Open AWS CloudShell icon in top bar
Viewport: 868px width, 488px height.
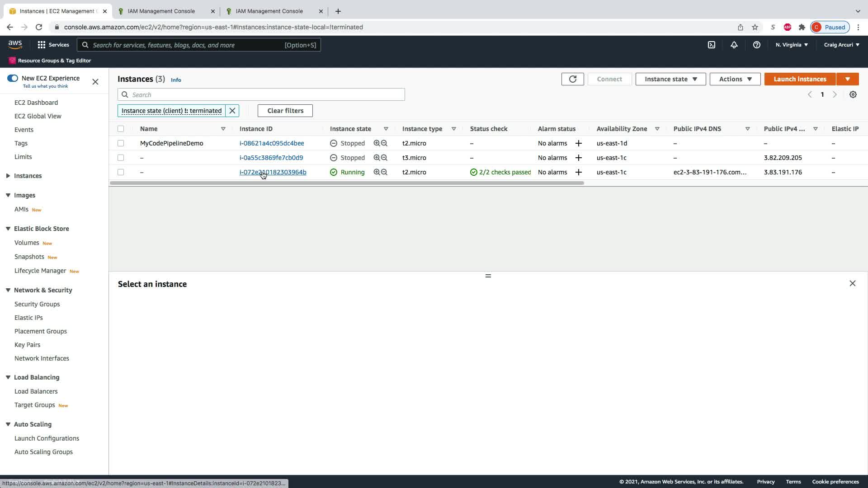[x=712, y=45]
